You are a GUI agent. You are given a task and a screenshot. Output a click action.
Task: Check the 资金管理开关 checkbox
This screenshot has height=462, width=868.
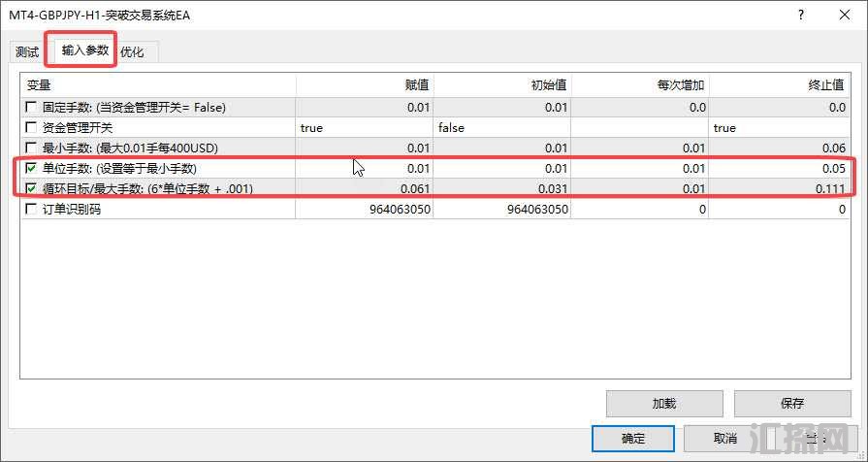pos(32,127)
